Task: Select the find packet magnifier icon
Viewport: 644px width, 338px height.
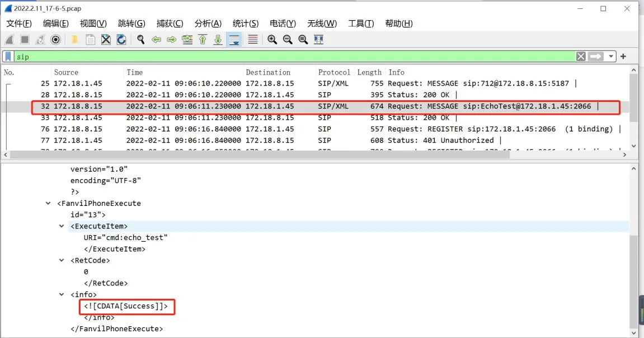Action: coord(140,39)
